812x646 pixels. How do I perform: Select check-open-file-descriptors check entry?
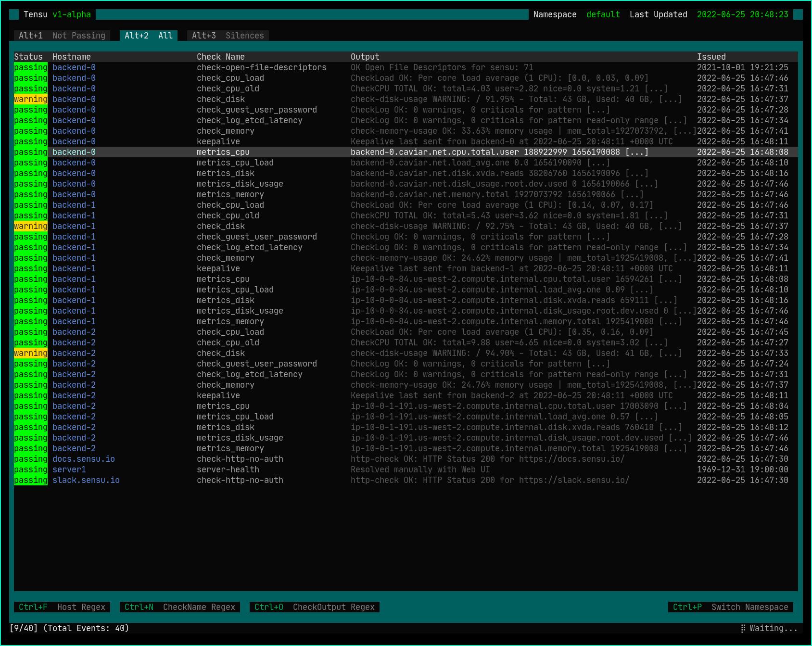click(261, 67)
